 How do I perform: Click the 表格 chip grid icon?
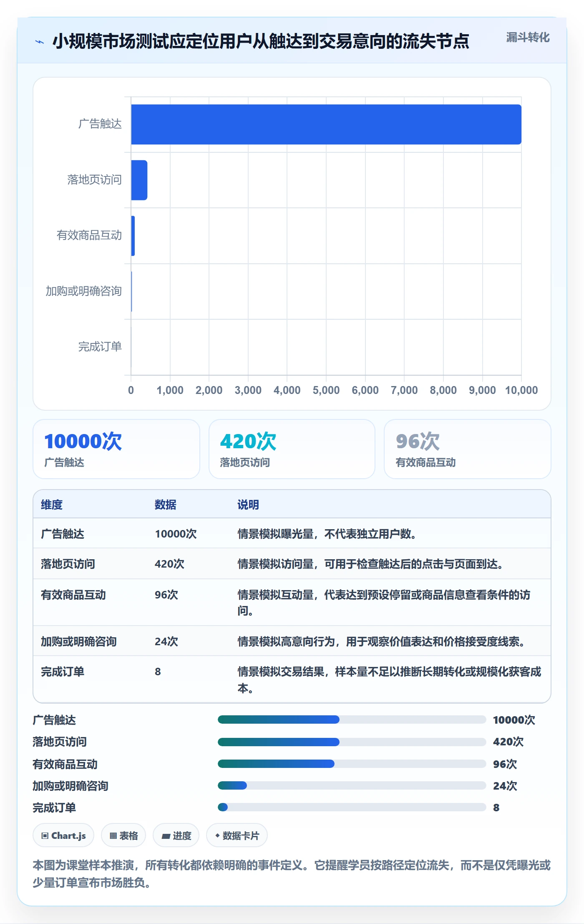click(x=113, y=836)
